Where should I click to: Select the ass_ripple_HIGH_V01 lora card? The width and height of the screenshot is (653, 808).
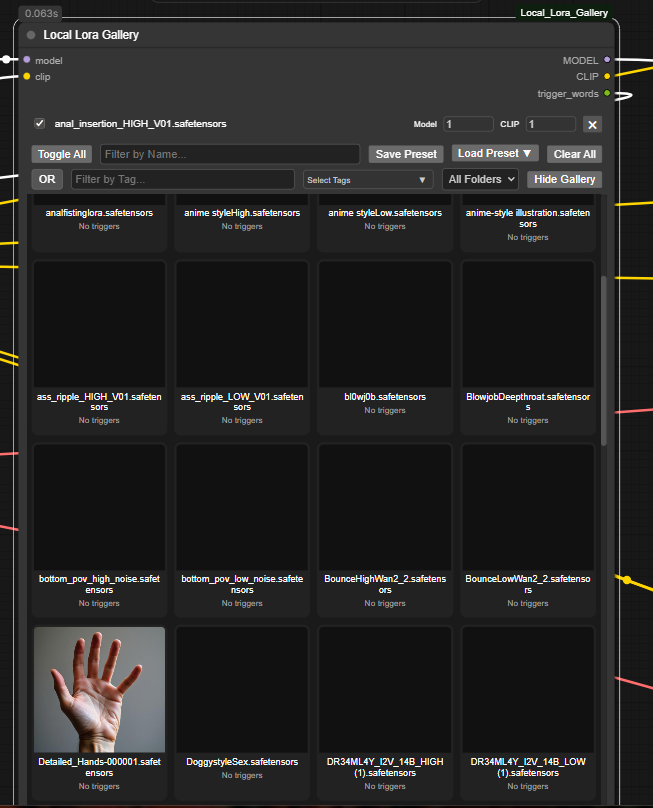point(99,347)
